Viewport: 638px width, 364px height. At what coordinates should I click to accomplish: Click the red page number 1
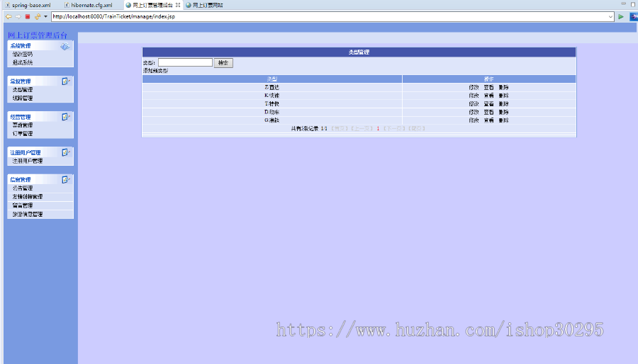tap(378, 129)
